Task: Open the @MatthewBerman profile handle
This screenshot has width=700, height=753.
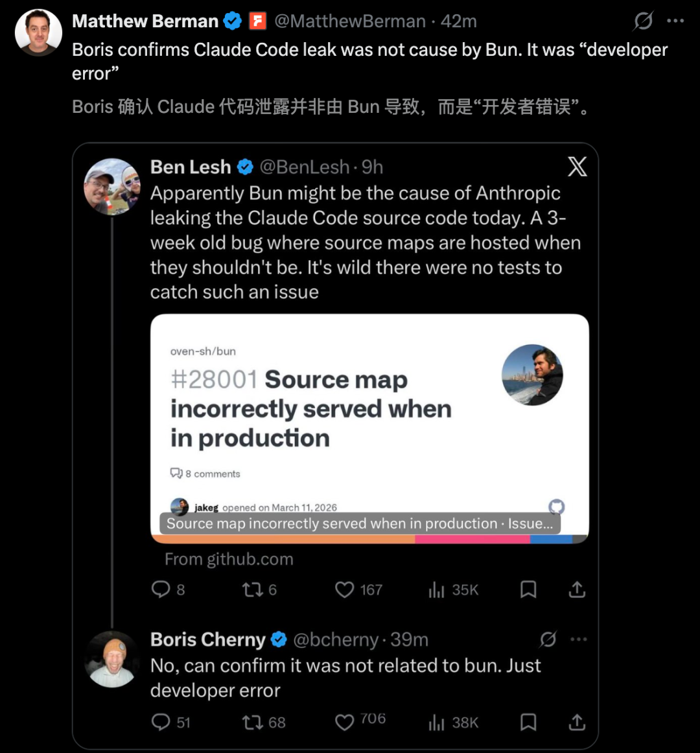Action: pyautogui.click(x=350, y=21)
